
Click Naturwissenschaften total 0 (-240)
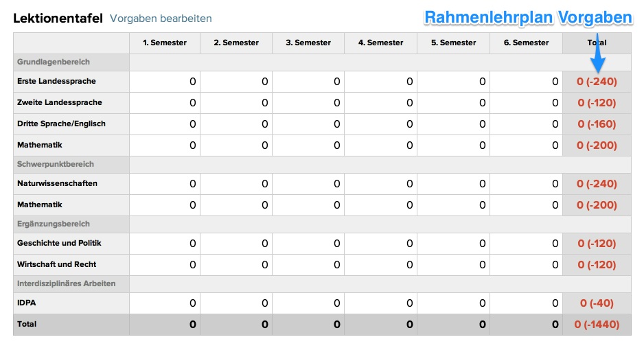pos(597,184)
